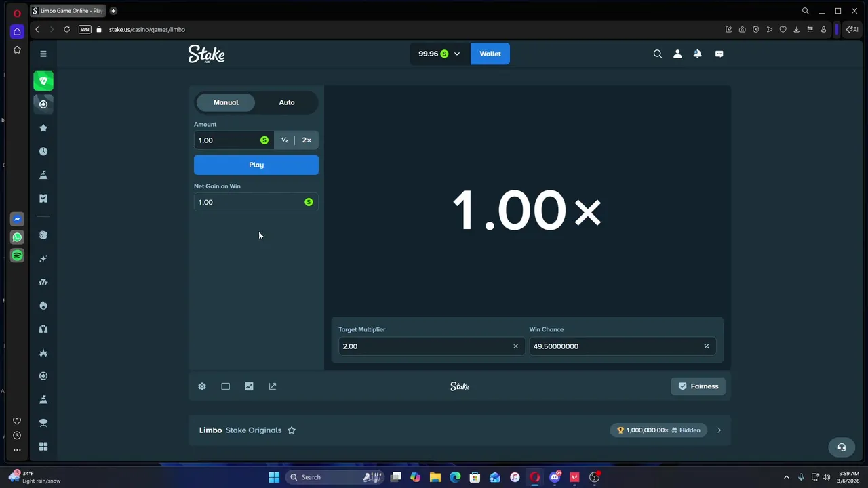Expand the Limbo game info chevron

(719, 430)
